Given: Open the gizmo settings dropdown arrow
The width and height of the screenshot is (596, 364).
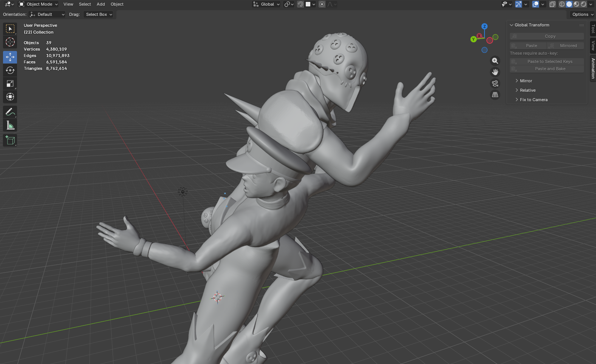Looking at the screenshot, I should [526, 4].
